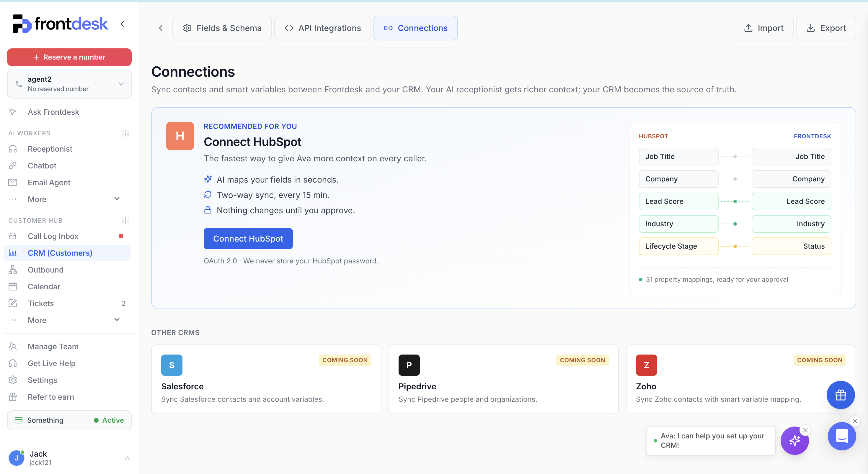
Task: Click the Connect HubSpot button
Action: 248,239
